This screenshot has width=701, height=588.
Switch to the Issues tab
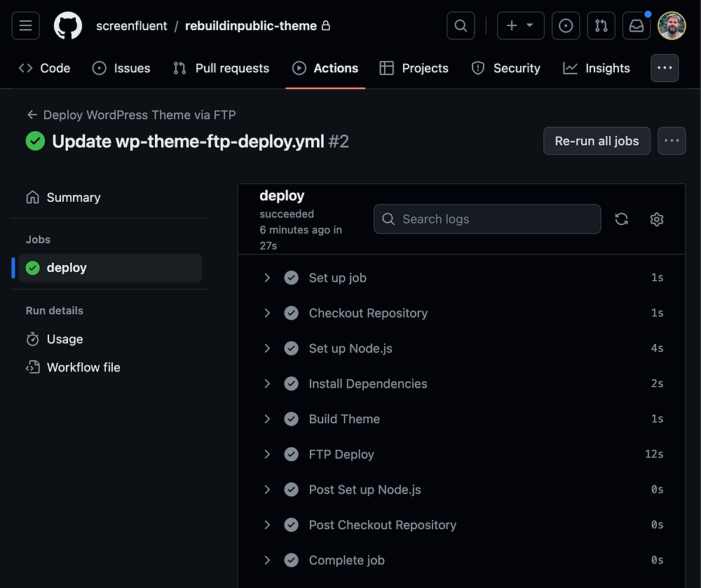click(121, 68)
